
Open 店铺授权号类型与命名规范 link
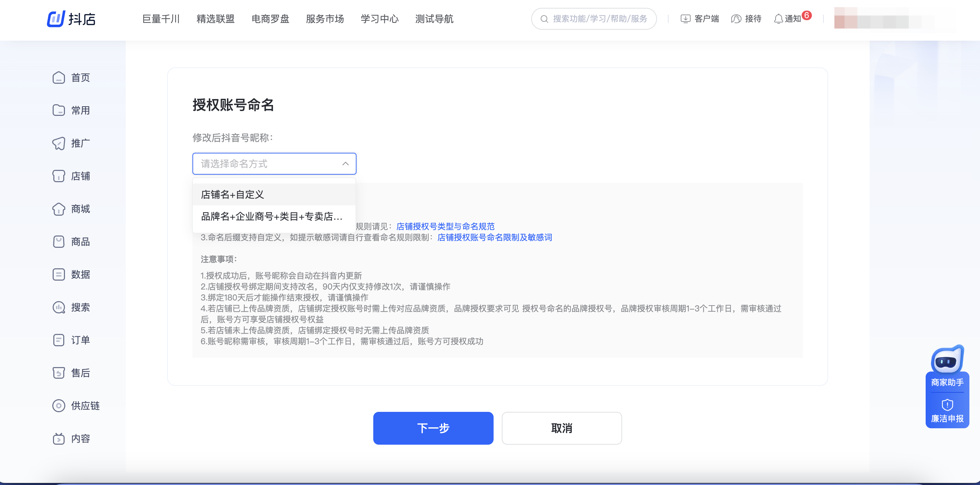click(445, 226)
